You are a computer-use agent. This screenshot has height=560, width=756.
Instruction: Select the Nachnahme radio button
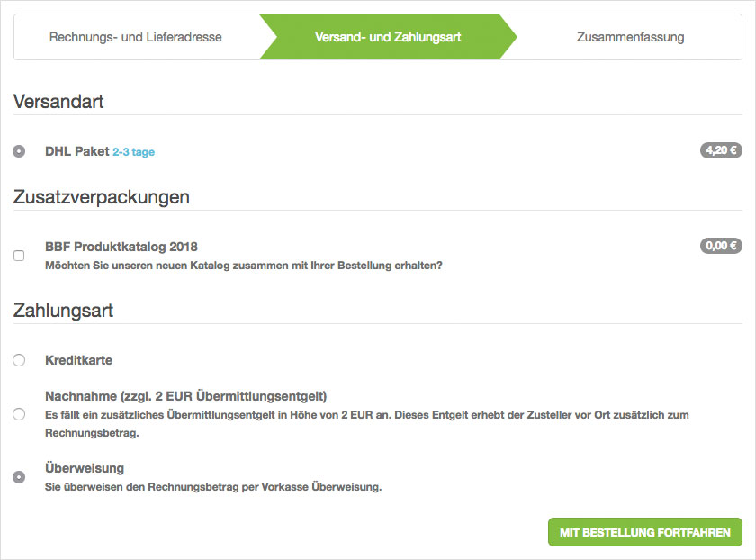tap(19, 414)
